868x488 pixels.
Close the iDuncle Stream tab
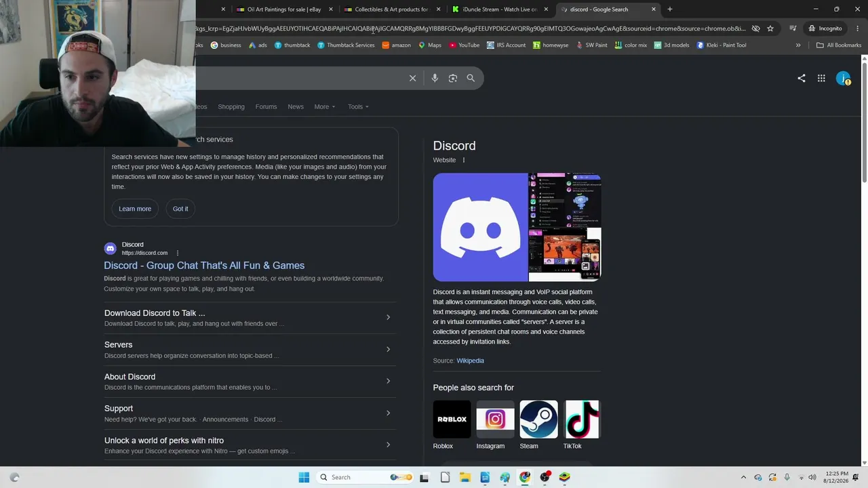546,9
